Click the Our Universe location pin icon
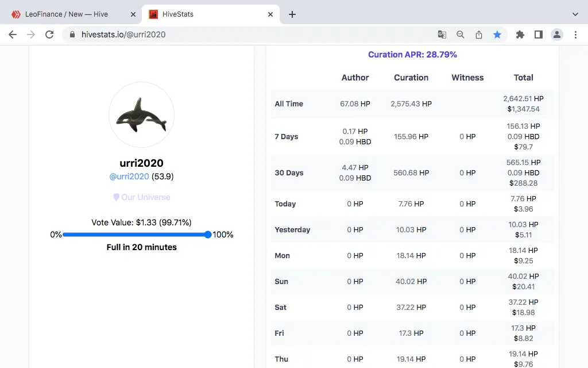Screen dimensions: 588x368 point(116,197)
